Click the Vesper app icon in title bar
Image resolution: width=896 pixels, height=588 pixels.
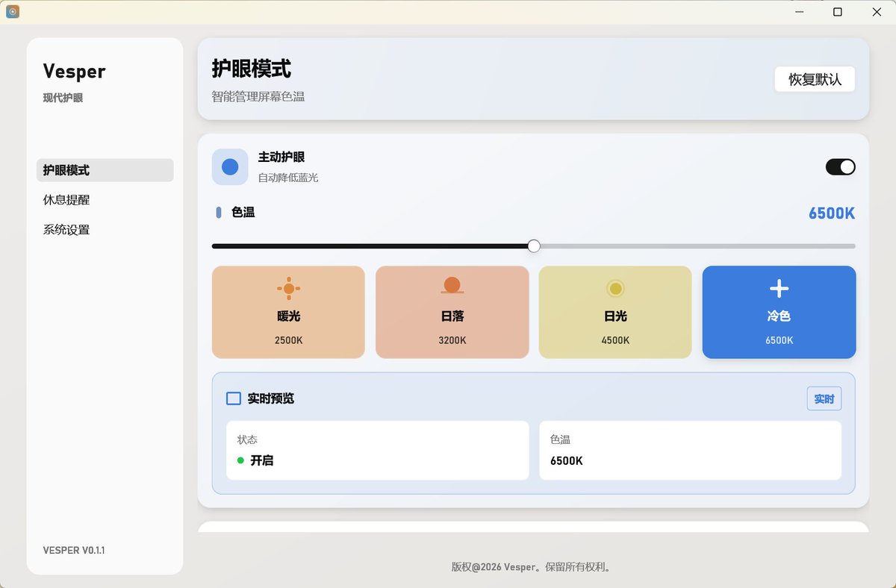13,12
